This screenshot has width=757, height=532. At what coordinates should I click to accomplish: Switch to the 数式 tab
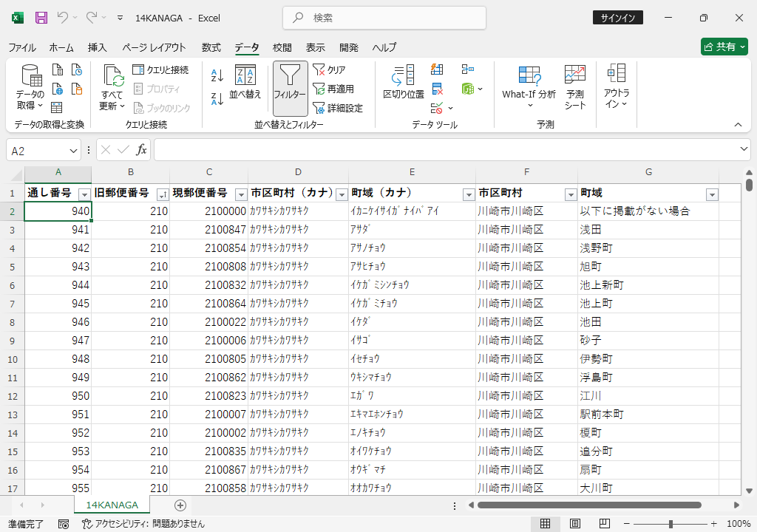pos(211,47)
